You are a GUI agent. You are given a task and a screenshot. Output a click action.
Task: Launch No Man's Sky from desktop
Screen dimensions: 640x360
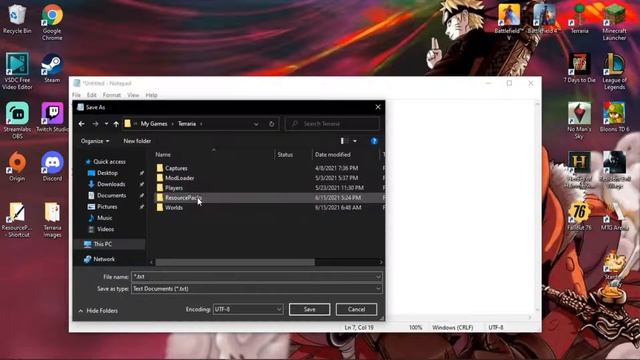pos(579,121)
